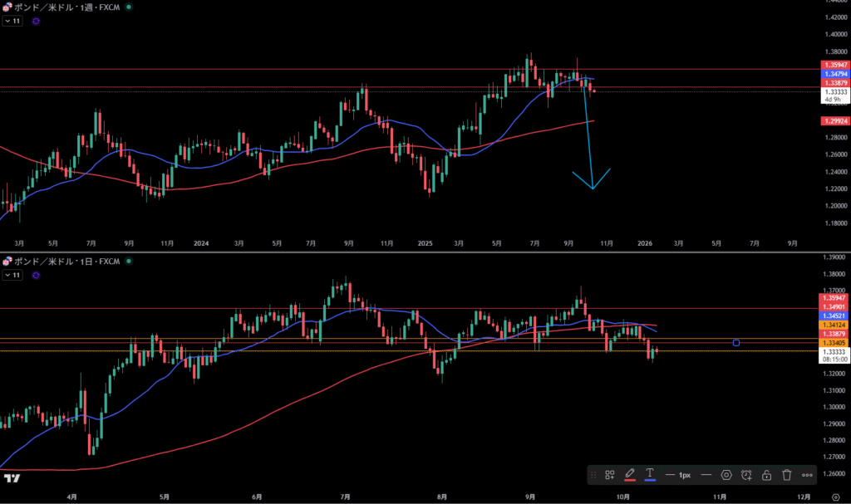The width and height of the screenshot is (851, 504).
Task: Open chart settings gear at bottom-right corner
Action: point(835,495)
